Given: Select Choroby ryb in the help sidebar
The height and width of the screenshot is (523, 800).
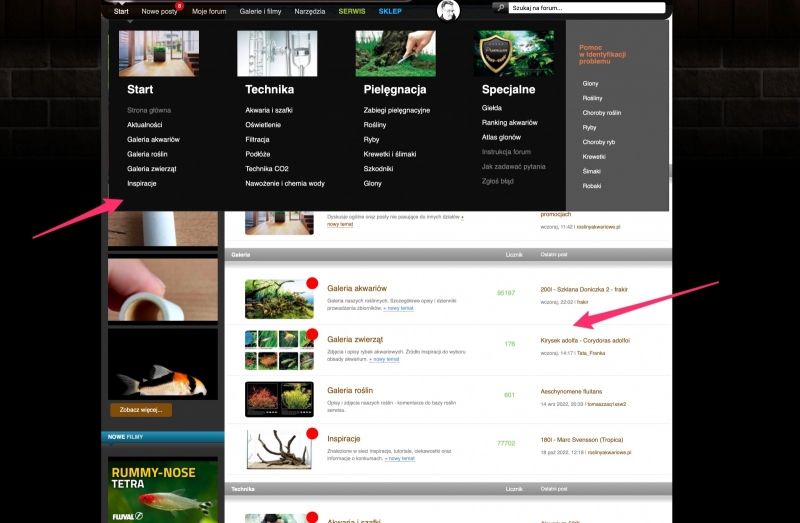Looking at the screenshot, I should pos(598,142).
